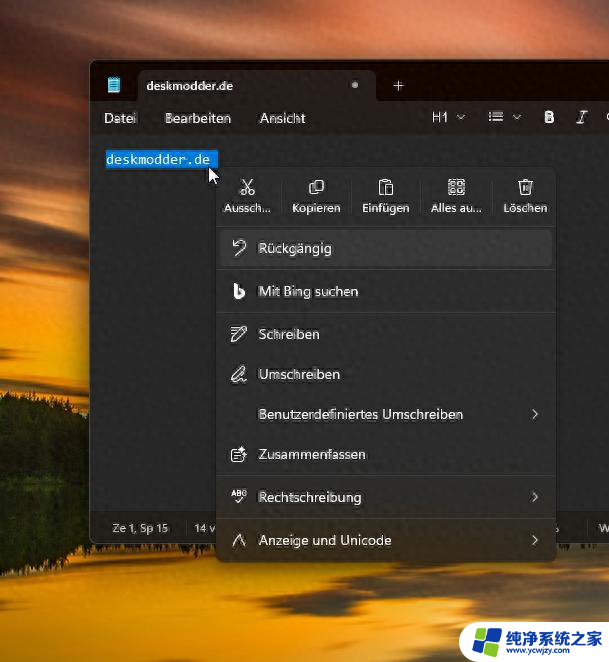The height and width of the screenshot is (662, 609).
Task: Open the H1 heading dropdown
Action: (449, 117)
